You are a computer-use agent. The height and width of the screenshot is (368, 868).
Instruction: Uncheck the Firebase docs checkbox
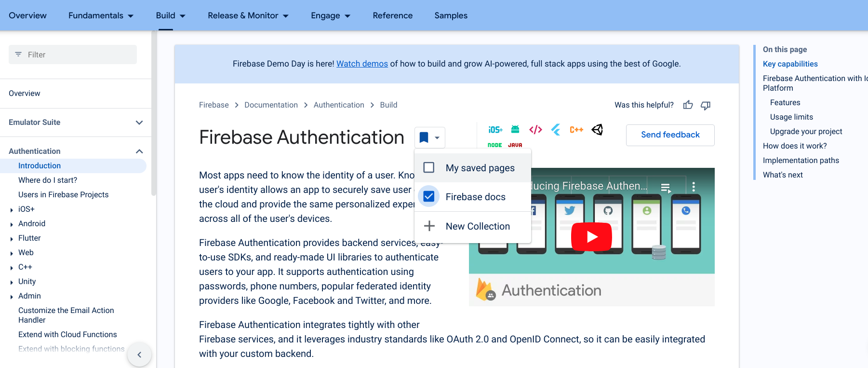click(429, 197)
